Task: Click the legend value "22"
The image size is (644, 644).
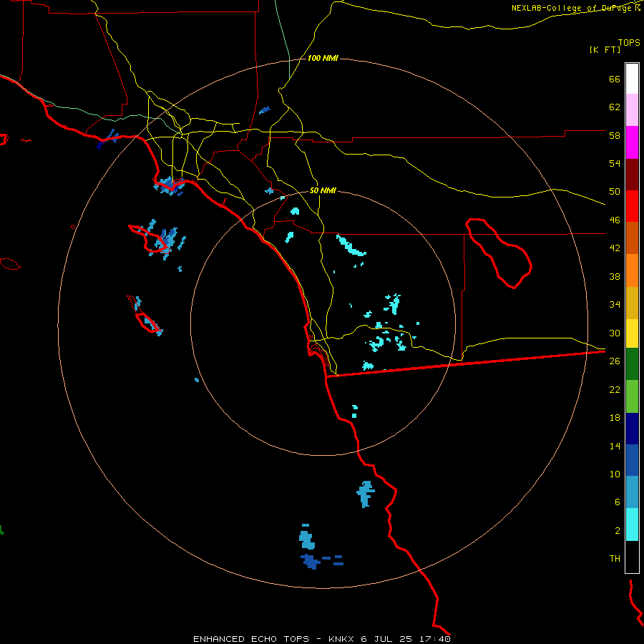Action: (615, 389)
